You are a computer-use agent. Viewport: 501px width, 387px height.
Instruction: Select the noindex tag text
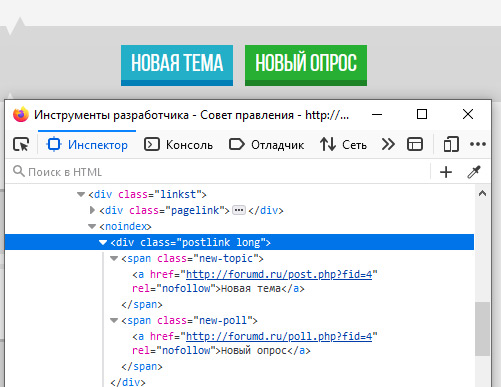tap(125, 226)
